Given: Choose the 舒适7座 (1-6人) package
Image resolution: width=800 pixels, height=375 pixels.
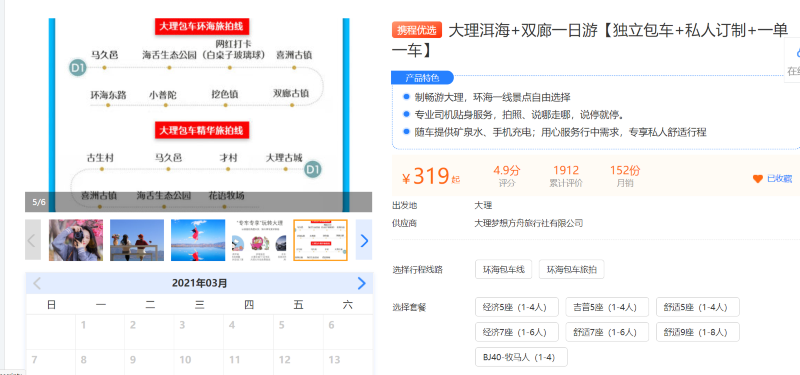Looking at the screenshot, I should (x=607, y=332).
